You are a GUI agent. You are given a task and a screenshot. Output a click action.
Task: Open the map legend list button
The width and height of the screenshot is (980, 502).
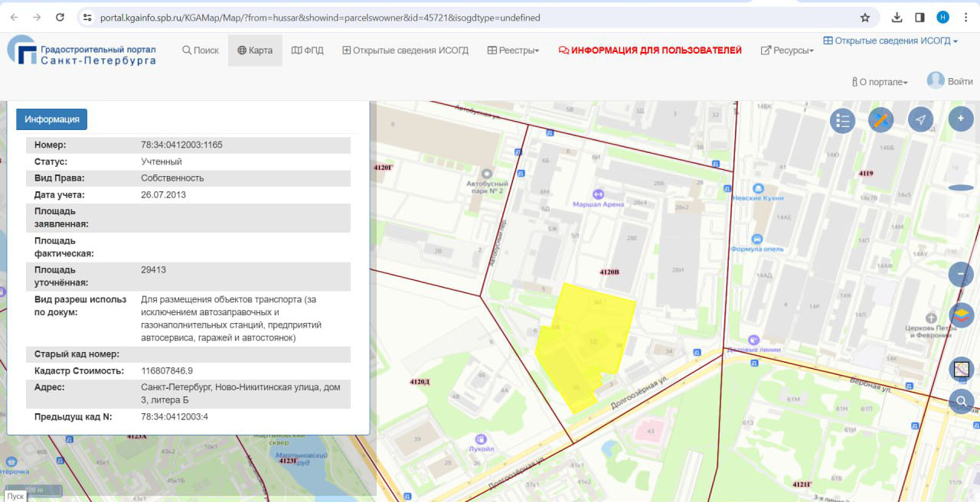842,120
